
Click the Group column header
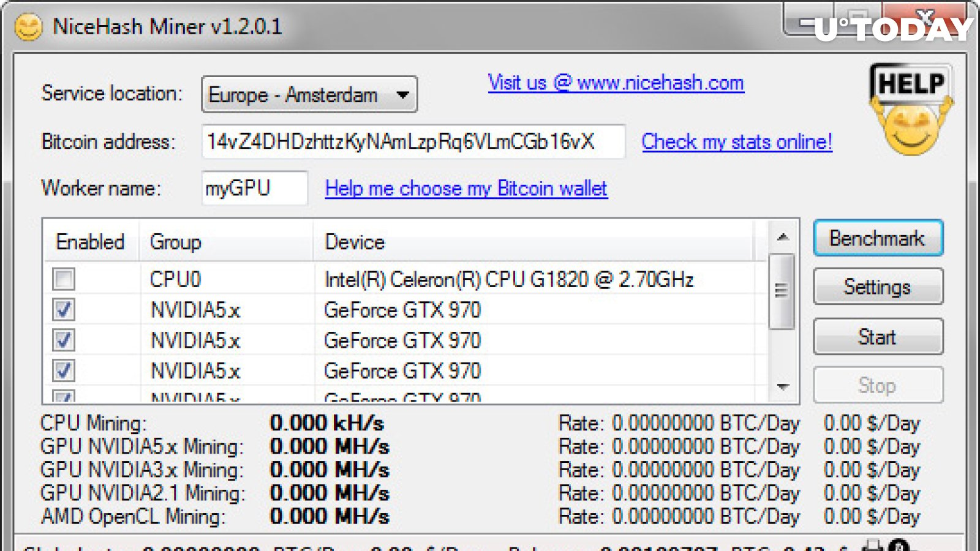tap(226, 242)
